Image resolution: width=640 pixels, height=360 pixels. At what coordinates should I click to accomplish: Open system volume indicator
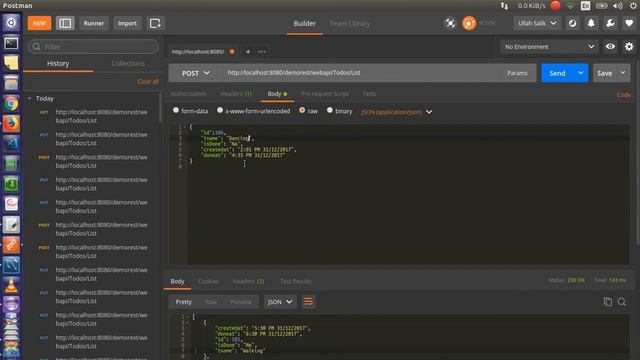click(618, 5)
